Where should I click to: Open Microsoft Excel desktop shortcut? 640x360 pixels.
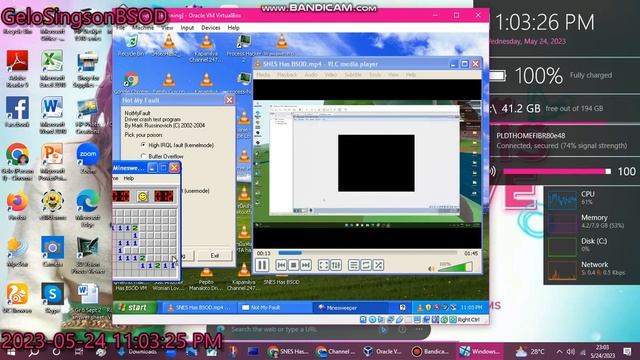point(52,68)
